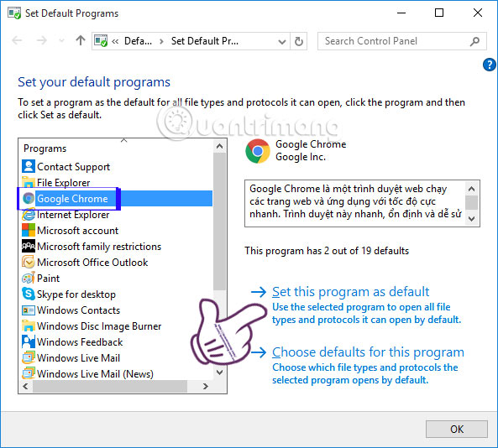This screenshot has width=498, height=448.
Task: Click the Microsoft account logo icon
Action: coord(29,231)
